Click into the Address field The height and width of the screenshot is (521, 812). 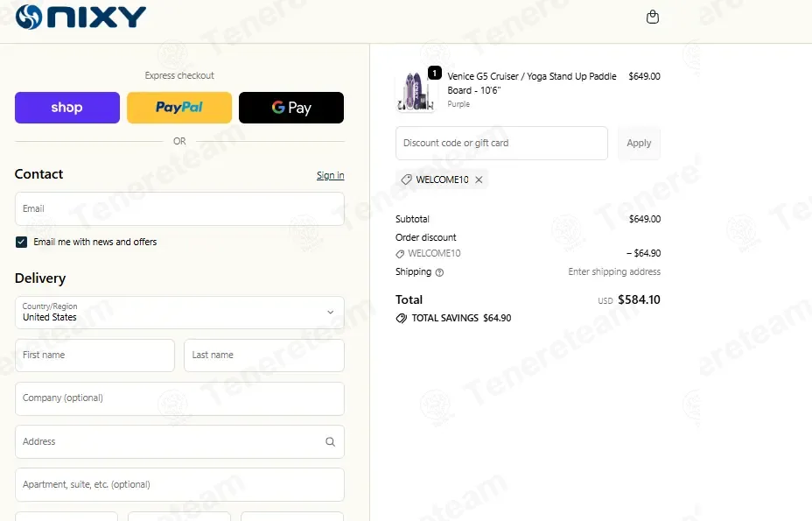pos(179,441)
